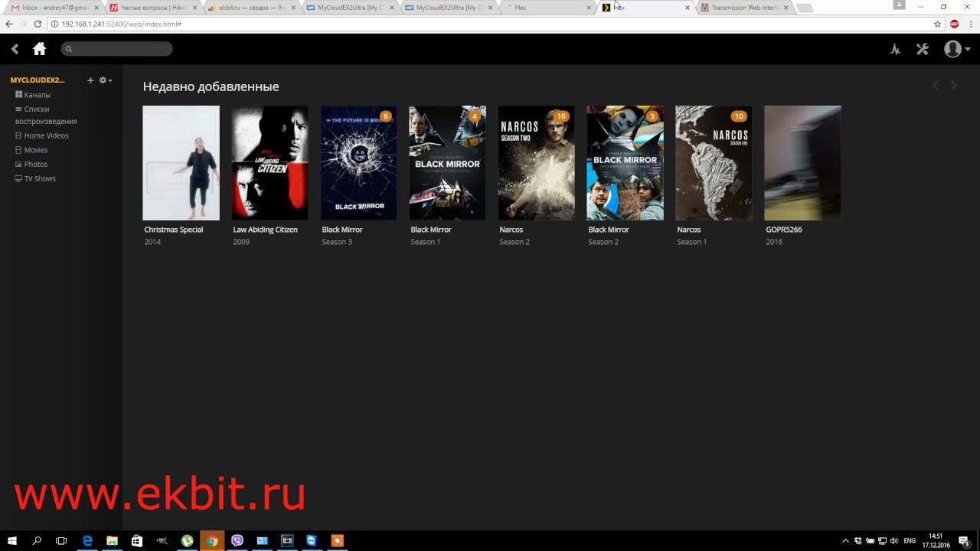980x551 pixels.
Task: Open the Home Videos library
Action: coord(46,135)
